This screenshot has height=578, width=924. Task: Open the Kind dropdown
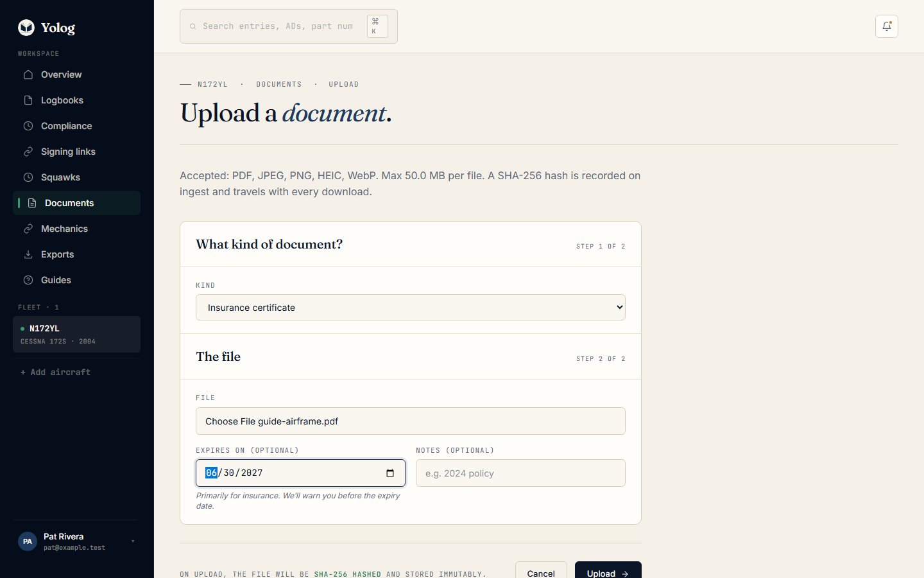411,307
